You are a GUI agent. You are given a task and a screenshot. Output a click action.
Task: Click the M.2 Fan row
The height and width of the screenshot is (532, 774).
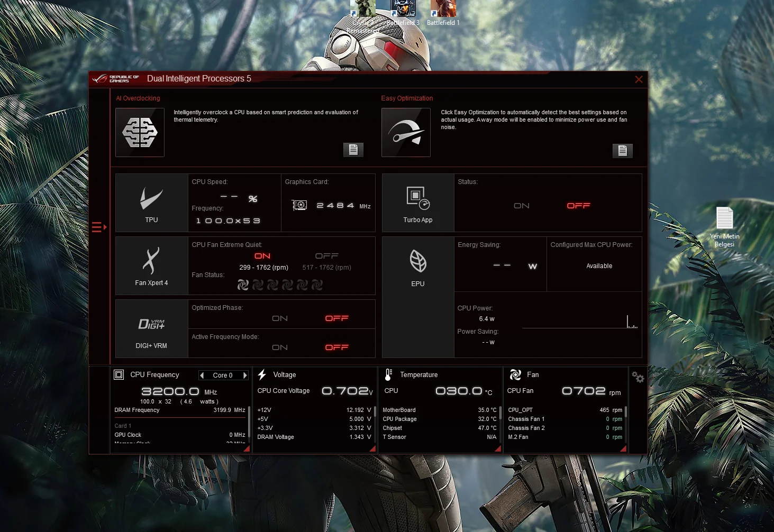click(565, 437)
